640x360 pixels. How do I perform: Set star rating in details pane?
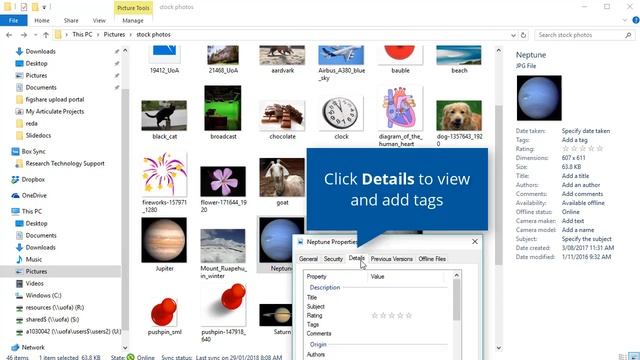(582, 149)
